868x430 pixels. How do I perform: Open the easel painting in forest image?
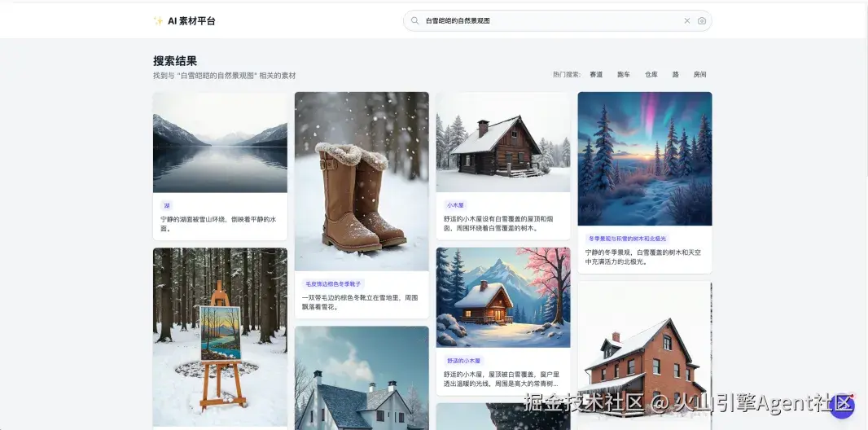click(x=221, y=337)
